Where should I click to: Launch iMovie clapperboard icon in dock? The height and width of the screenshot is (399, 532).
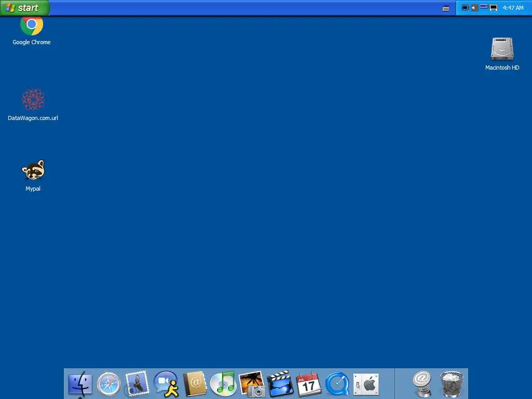[x=280, y=384]
